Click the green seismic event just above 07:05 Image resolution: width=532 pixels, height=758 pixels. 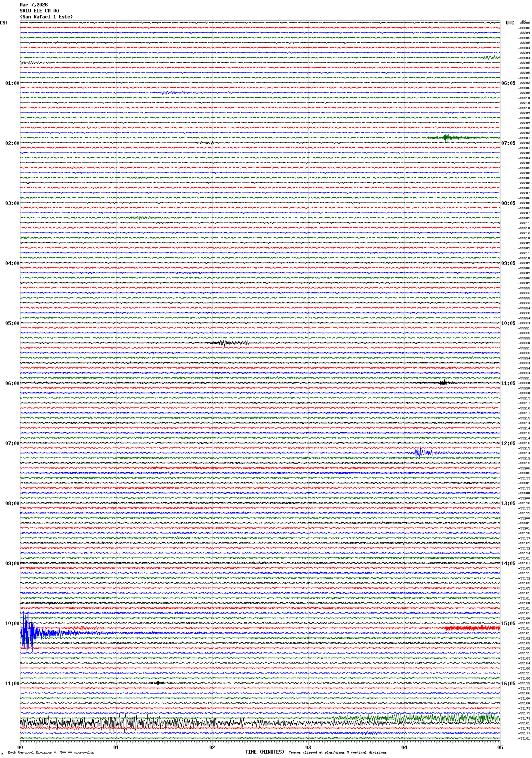tap(446, 138)
